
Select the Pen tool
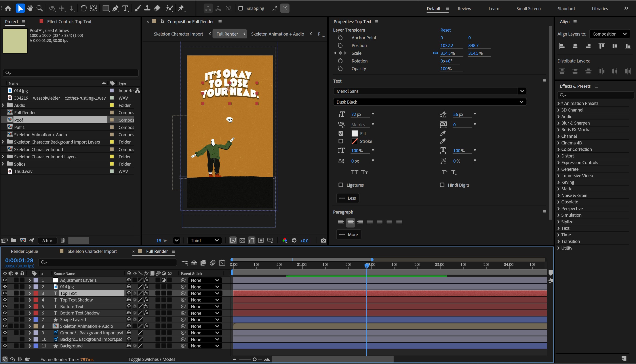[115, 8]
